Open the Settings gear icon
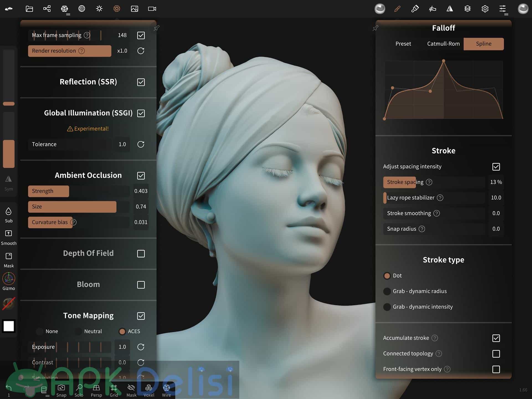Image resolution: width=532 pixels, height=399 pixels. click(485, 9)
